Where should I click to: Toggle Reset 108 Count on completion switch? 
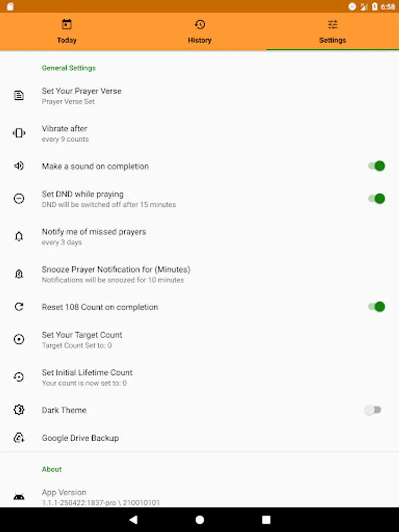(377, 307)
